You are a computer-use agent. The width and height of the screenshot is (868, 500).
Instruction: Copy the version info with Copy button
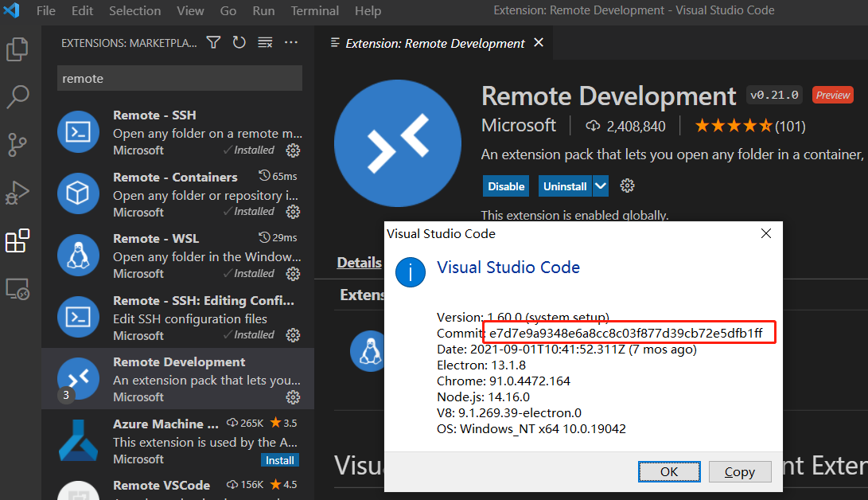(740, 471)
